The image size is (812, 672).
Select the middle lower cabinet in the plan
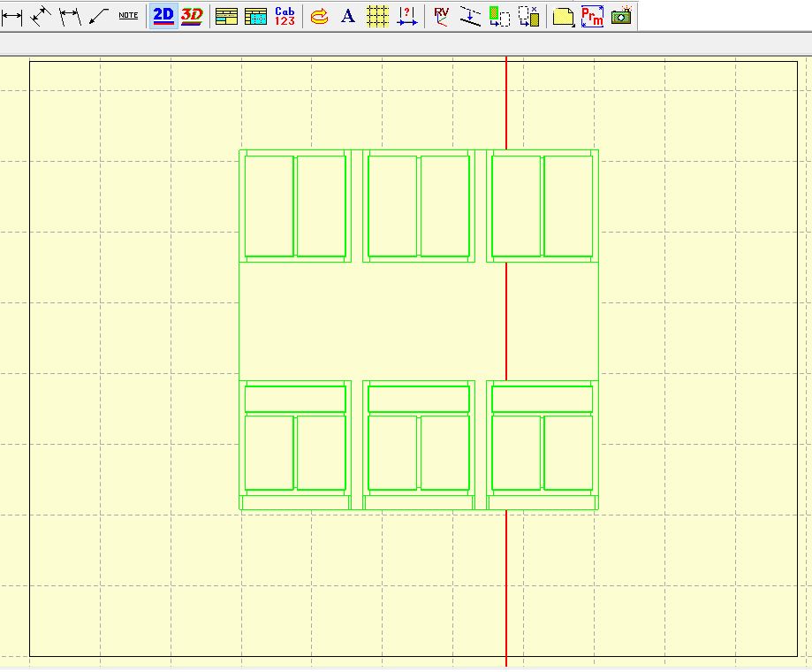[x=416, y=442]
